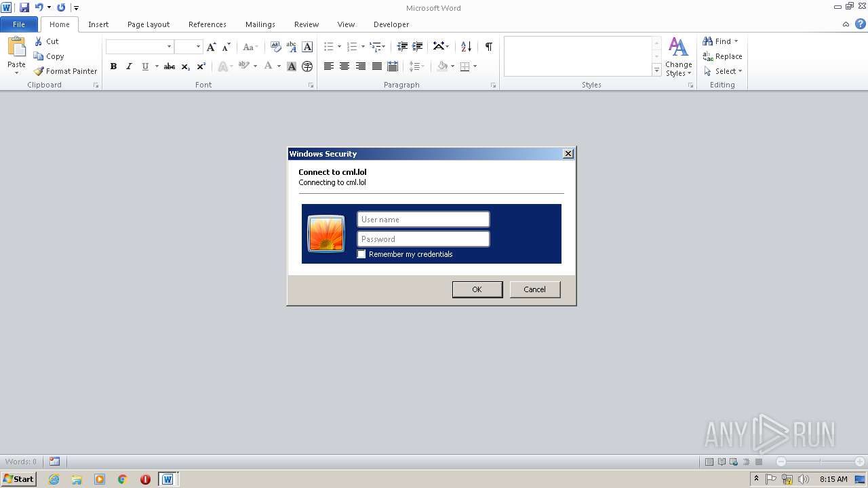
Task: Click the Format Painter brush icon
Action: 39,71
